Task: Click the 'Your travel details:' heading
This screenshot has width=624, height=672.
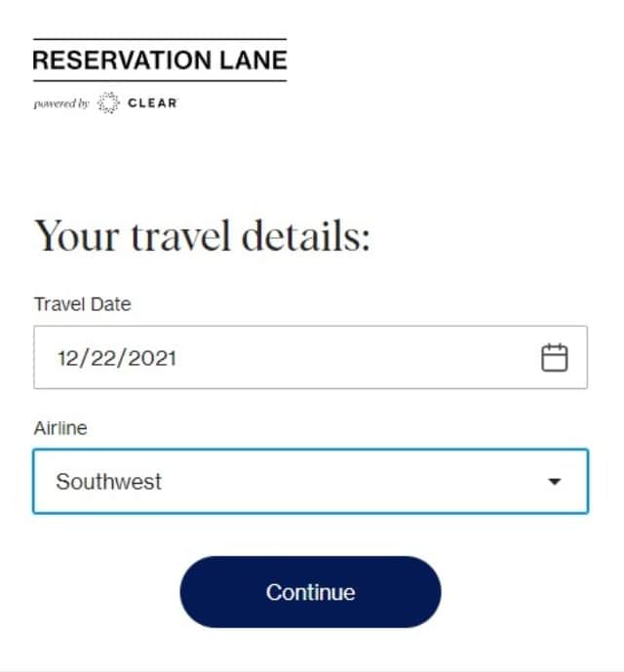Action: point(202,236)
